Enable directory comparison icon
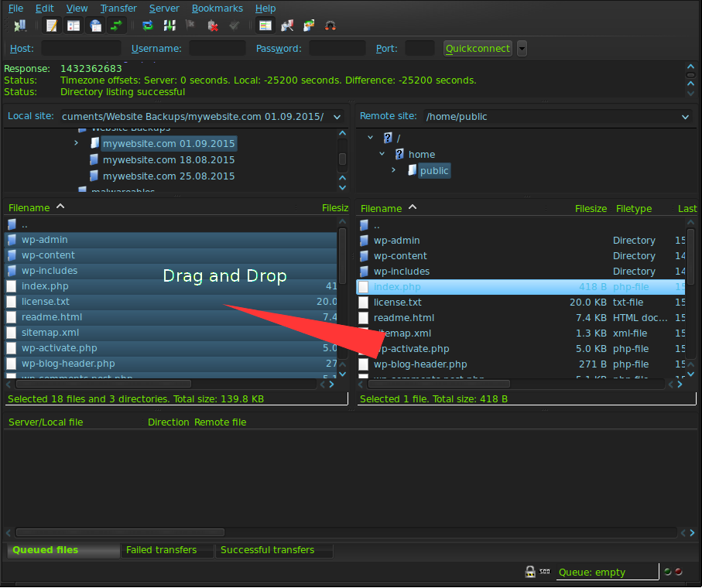This screenshot has height=588, width=702. pos(287,26)
